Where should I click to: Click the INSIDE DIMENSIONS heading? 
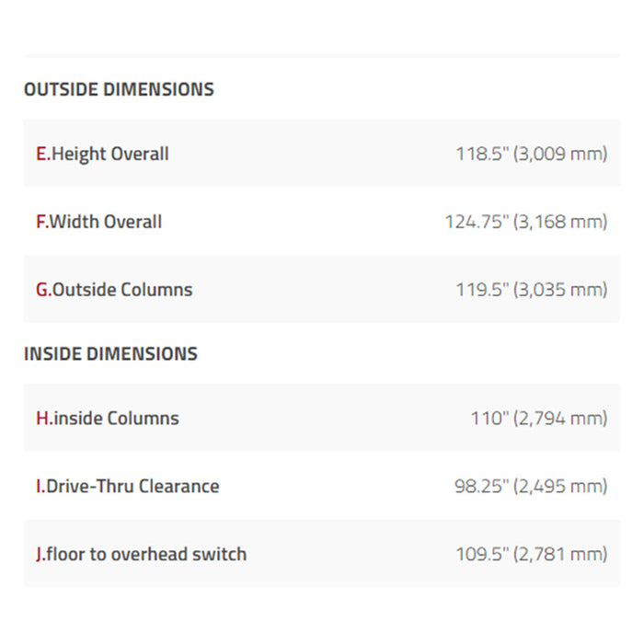[x=111, y=354]
